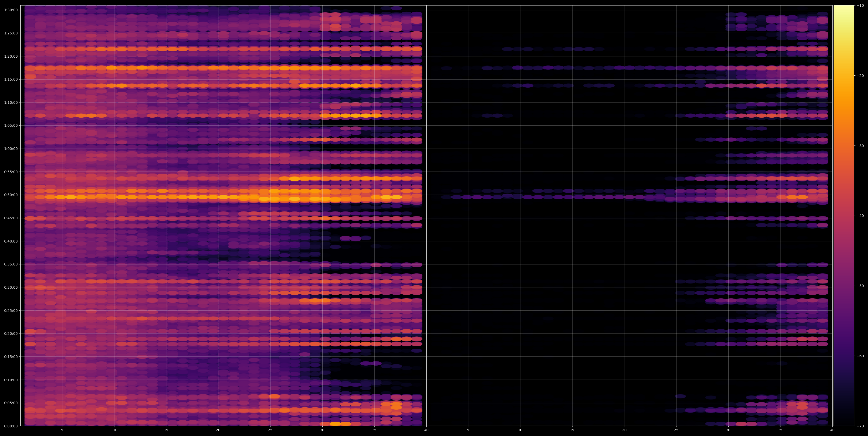The image size is (868, 436).
Task: Click the −70 colorbar tick label
Action: pos(860,426)
